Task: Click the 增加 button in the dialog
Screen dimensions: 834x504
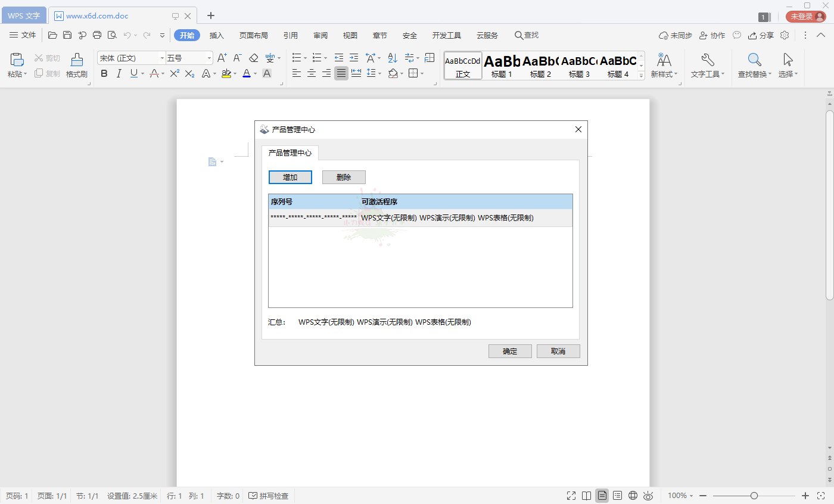Action: (290, 177)
